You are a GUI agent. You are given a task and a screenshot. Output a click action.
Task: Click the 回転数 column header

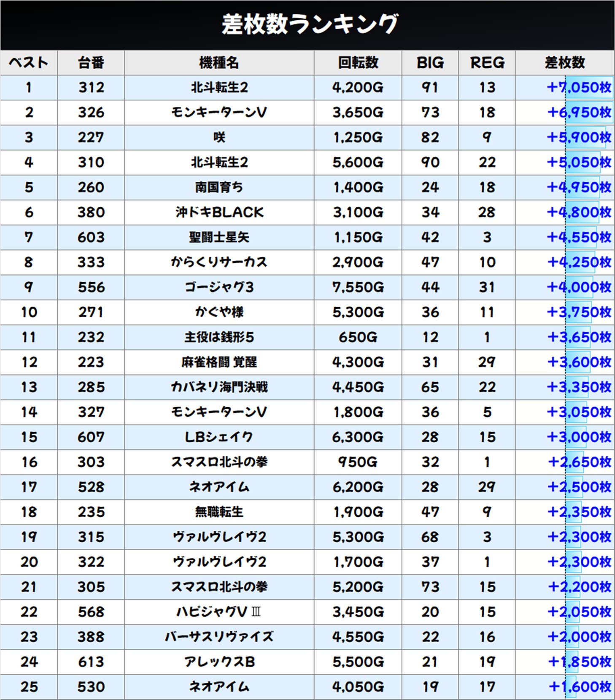[358, 63]
